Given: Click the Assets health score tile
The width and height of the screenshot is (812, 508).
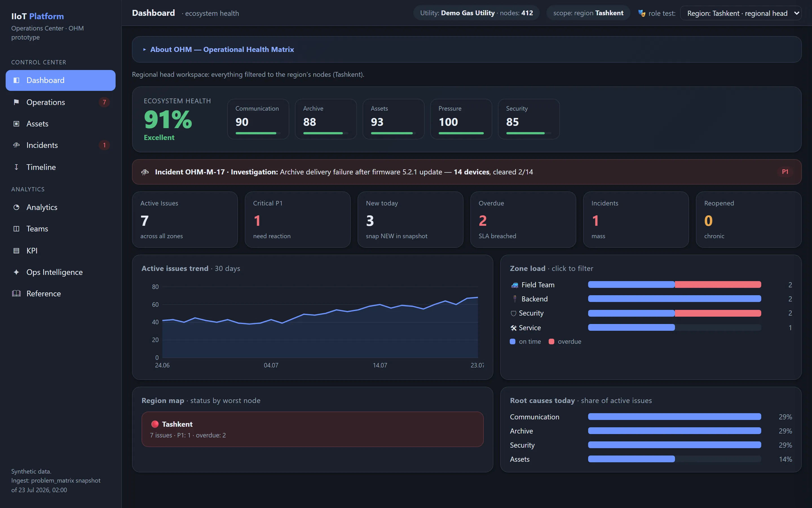Looking at the screenshot, I should [x=394, y=119].
